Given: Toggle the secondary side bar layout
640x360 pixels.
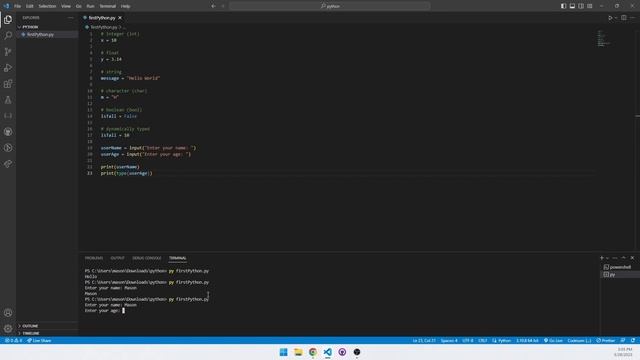Looking at the screenshot, I should click(x=581, y=6).
